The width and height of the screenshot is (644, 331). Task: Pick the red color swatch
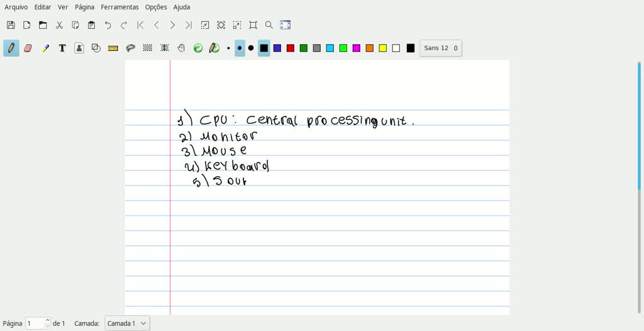pyautogui.click(x=291, y=48)
